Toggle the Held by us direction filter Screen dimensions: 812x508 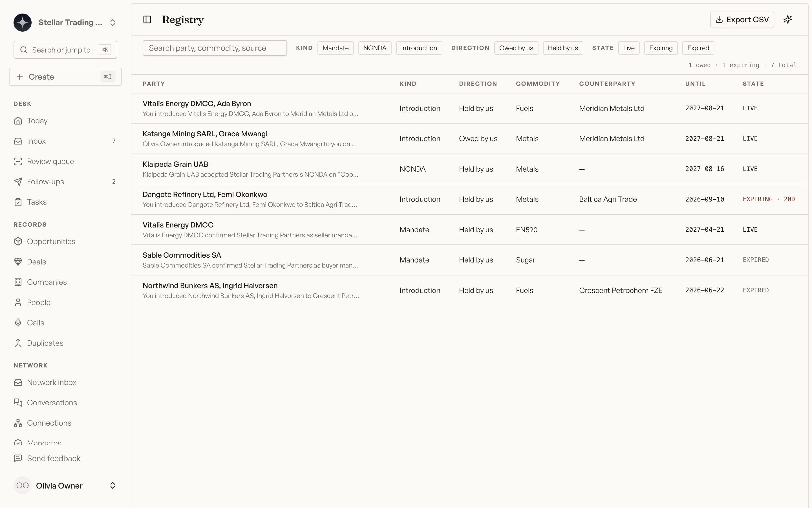pyautogui.click(x=563, y=48)
